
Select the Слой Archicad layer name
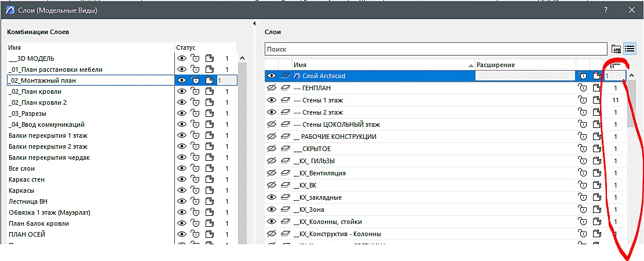coord(324,76)
